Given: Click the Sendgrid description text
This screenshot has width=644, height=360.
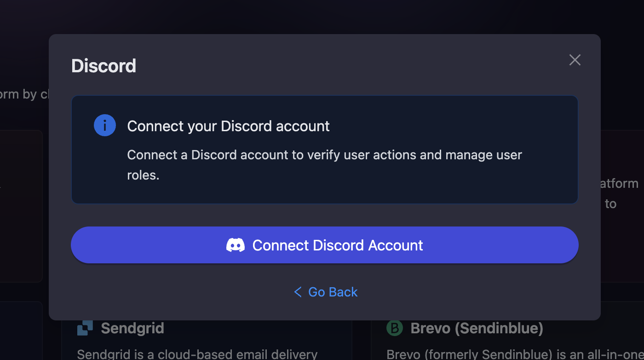Looking at the screenshot, I should point(198,354).
